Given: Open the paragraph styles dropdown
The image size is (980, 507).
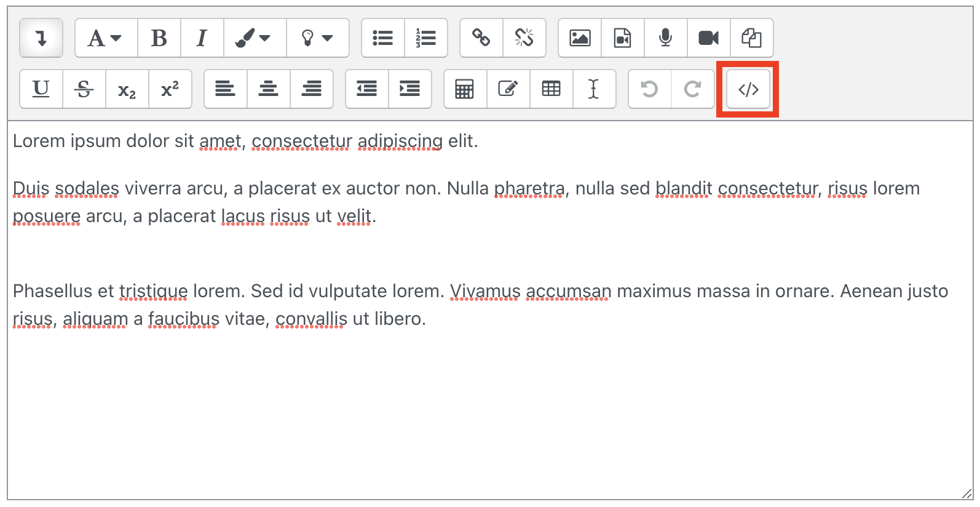Looking at the screenshot, I should [x=106, y=38].
